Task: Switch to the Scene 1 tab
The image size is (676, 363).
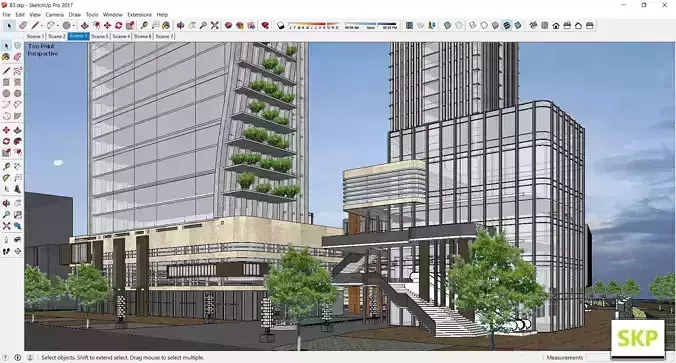Action: (x=35, y=37)
